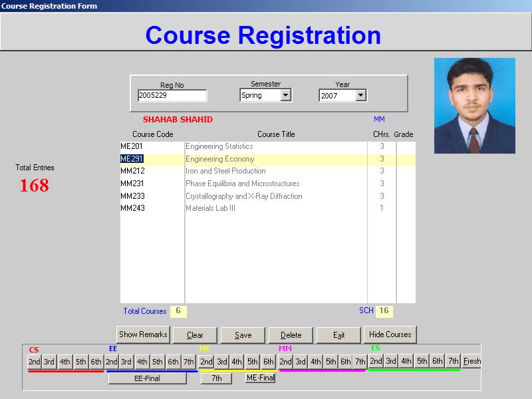Select EE 6th semester button
The width and height of the screenshot is (532, 399).
tap(173, 362)
